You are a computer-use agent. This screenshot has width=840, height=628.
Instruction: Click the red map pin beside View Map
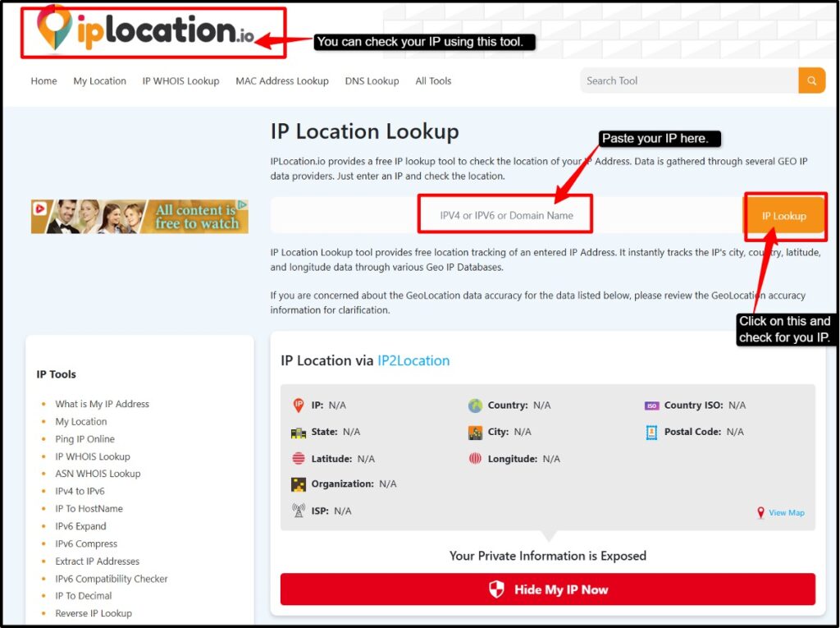(760, 513)
